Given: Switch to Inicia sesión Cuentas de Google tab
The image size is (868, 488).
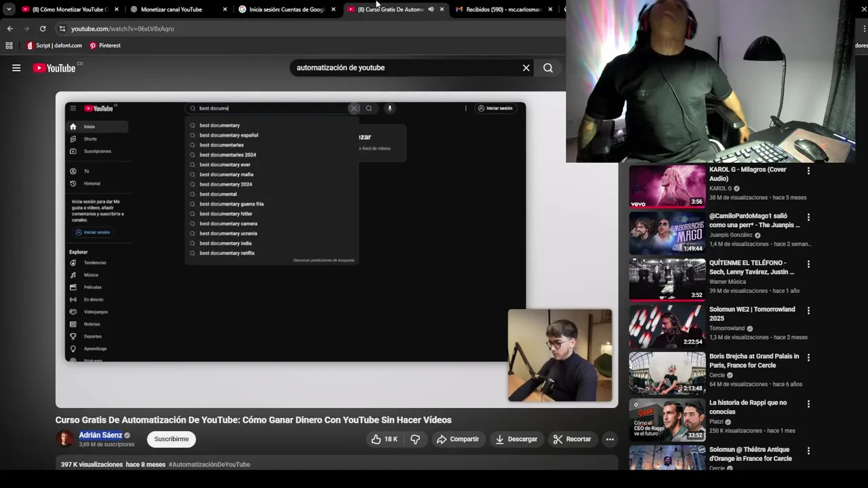Looking at the screenshot, I should [287, 9].
